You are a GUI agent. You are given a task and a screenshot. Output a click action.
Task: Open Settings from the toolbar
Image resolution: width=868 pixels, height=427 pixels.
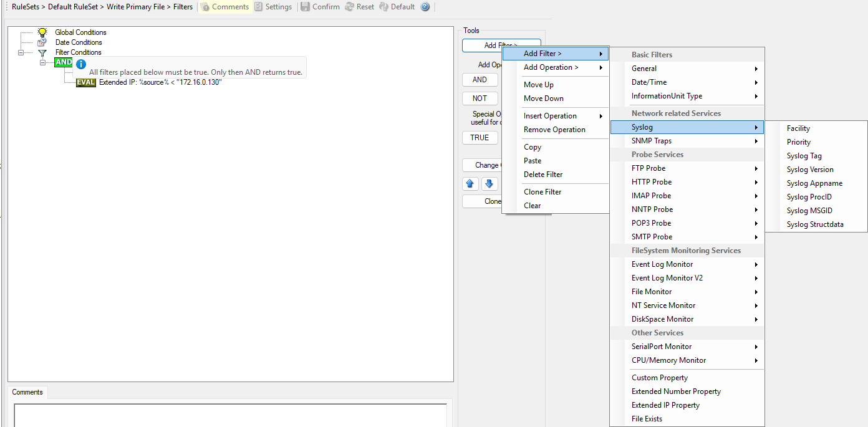coord(273,7)
